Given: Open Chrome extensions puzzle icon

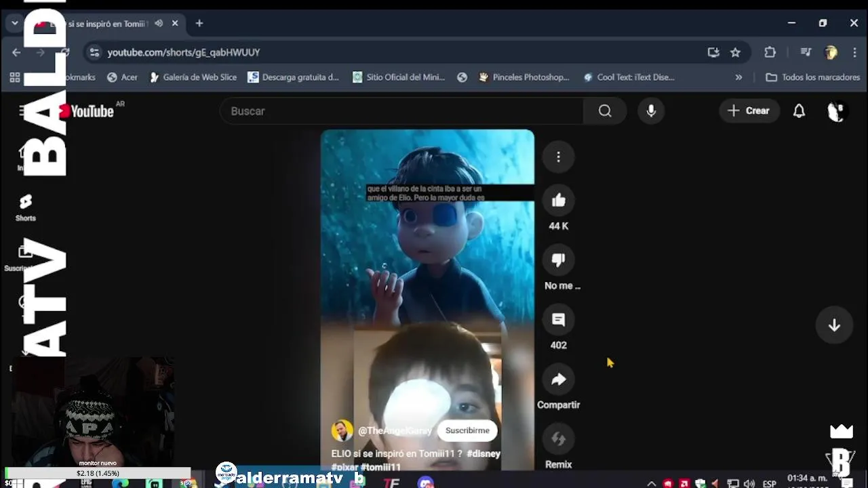Looking at the screenshot, I should coord(770,52).
